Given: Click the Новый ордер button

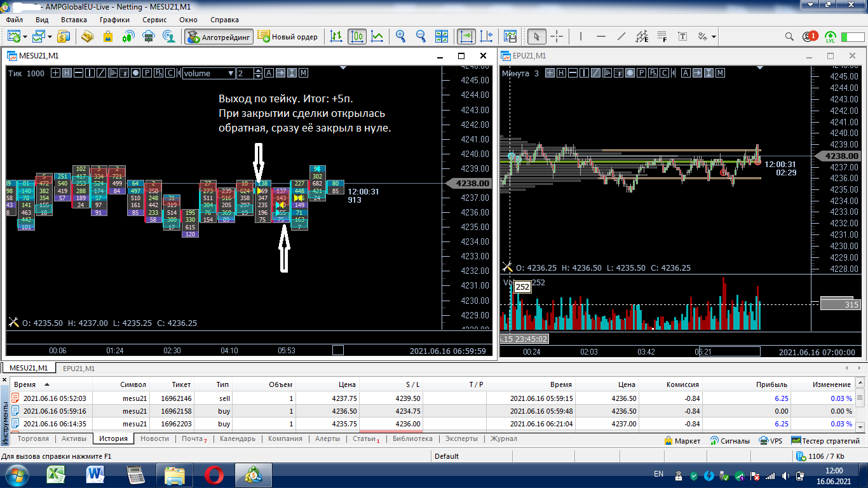Looking at the screenshot, I should pos(288,36).
